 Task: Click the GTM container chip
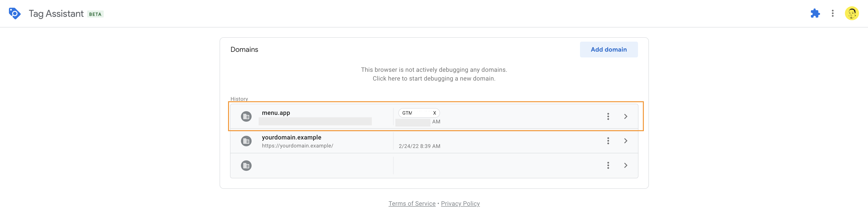pos(419,113)
